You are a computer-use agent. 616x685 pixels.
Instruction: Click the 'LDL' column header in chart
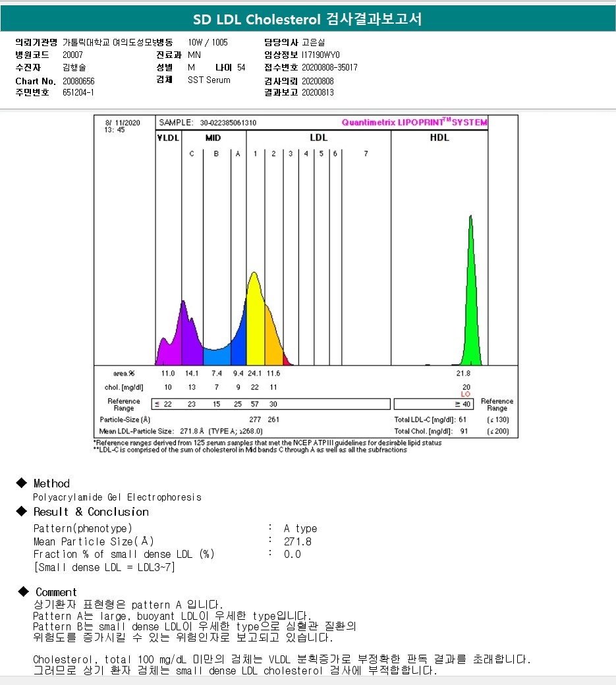[318, 138]
